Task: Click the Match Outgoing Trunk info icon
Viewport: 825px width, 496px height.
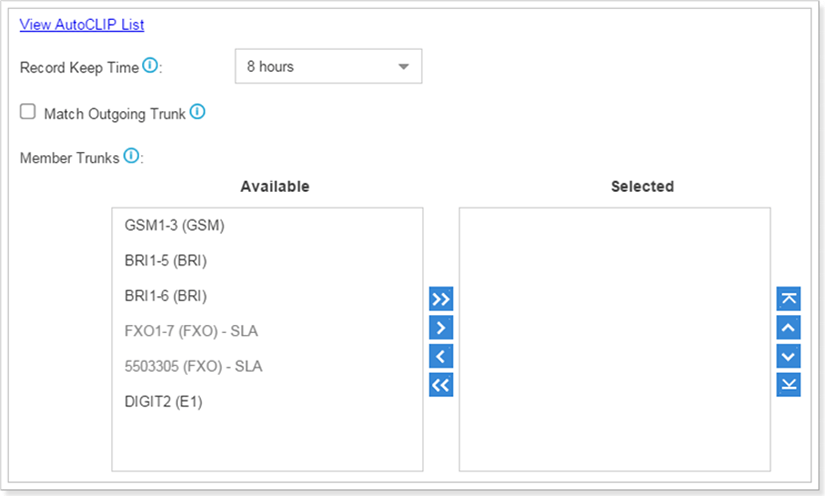Action: click(197, 112)
